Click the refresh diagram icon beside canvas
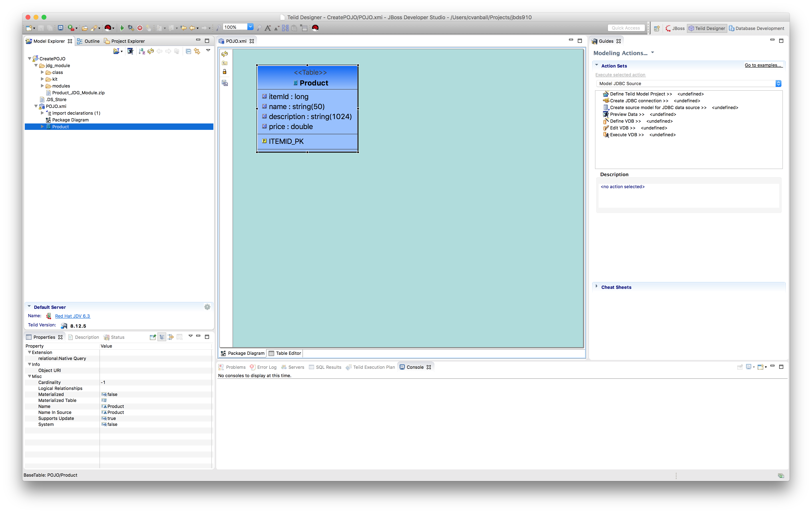The width and height of the screenshot is (812, 513). 225,54
